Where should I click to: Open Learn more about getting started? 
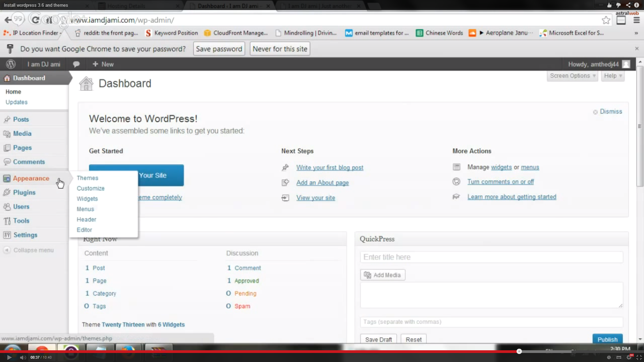pos(512,197)
